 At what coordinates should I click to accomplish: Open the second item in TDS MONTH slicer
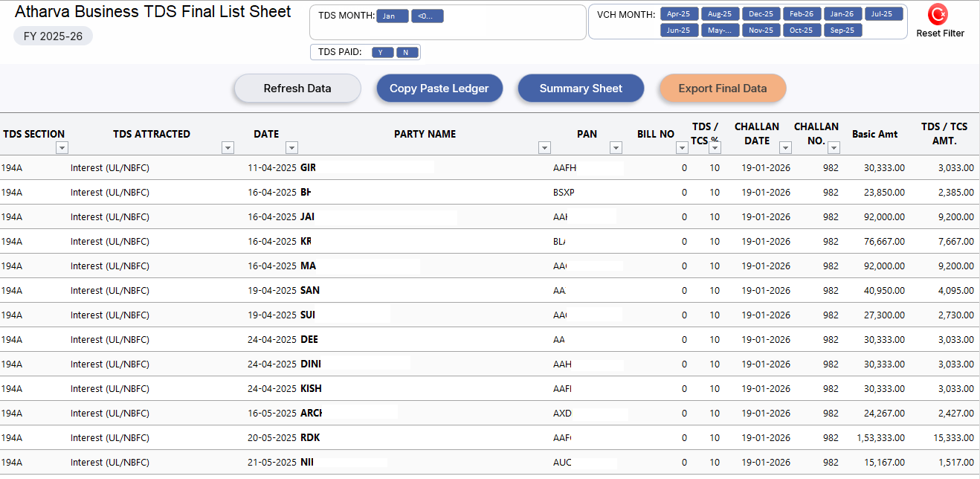(427, 15)
